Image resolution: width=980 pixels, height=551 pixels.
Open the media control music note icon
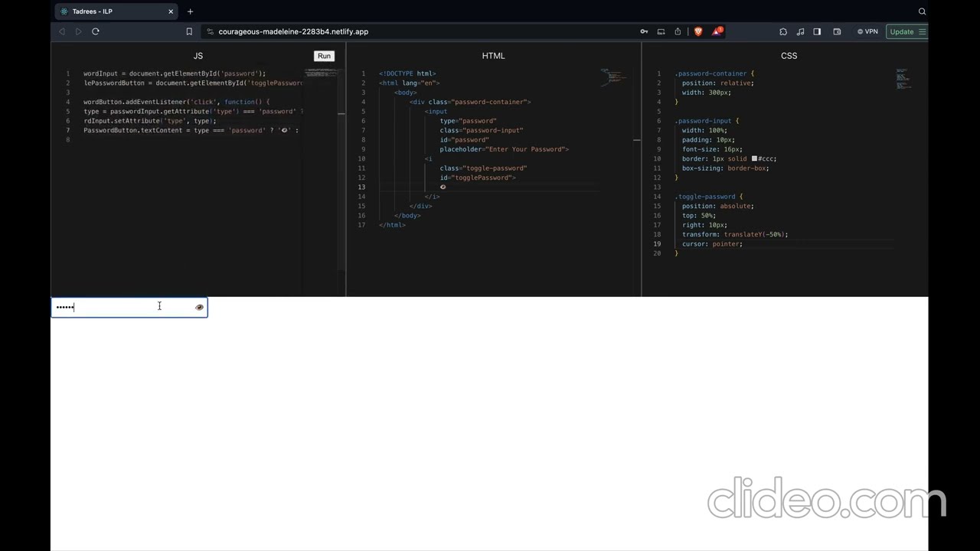800,31
